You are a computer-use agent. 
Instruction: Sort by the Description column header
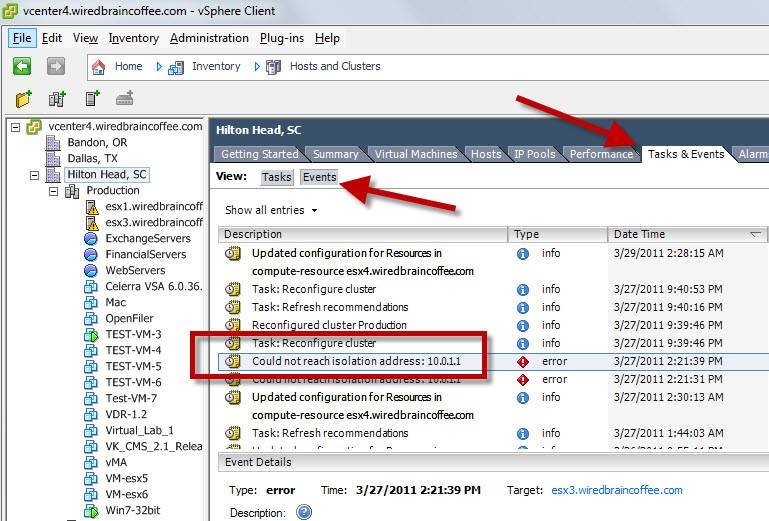(362, 234)
